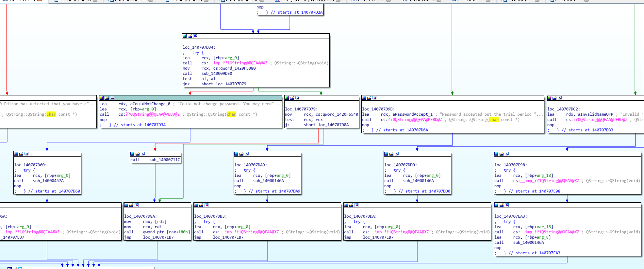Click arg_8 operand in loc_140707EA3 node
Viewport: 644px width, 269px height.
543,237
